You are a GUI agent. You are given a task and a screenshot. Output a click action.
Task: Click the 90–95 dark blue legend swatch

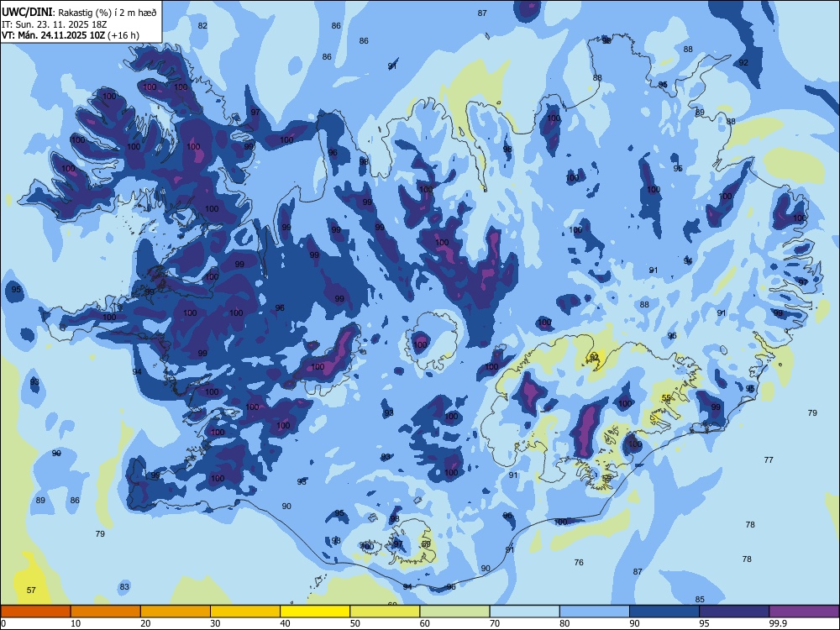pos(664,612)
